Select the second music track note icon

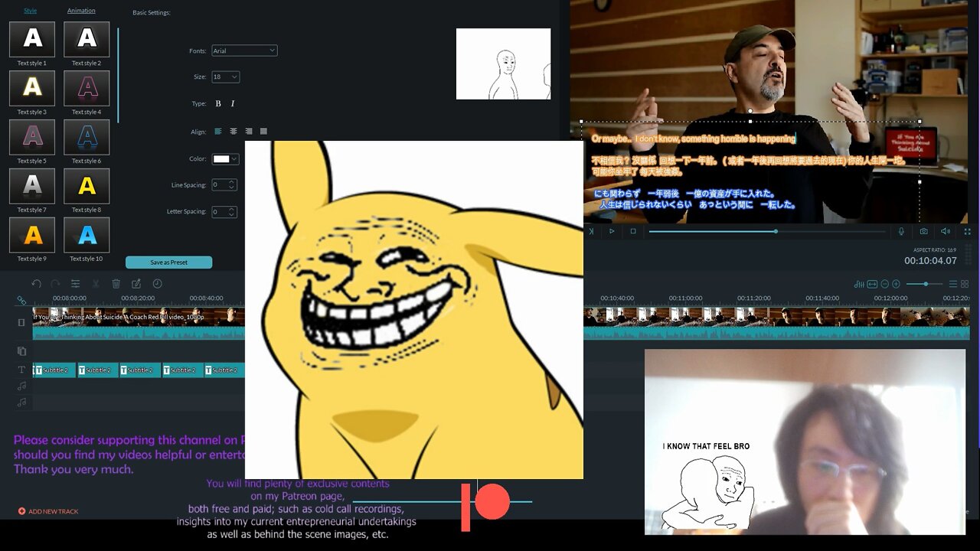tap(21, 402)
